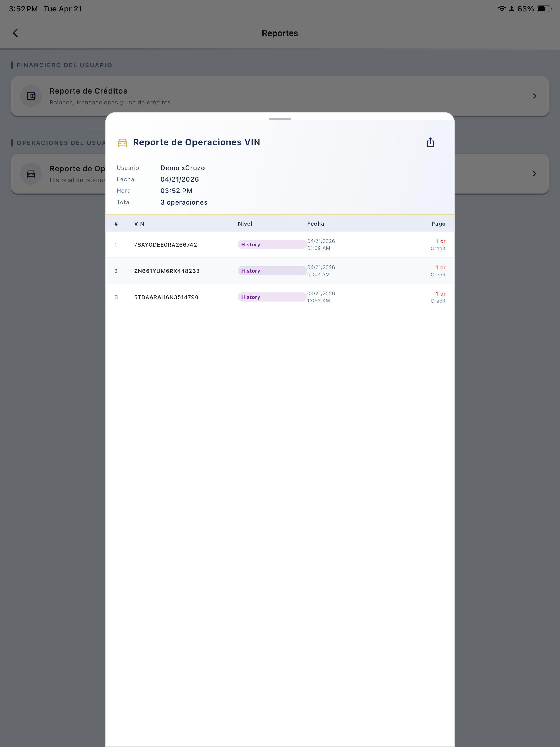This screenshot has height=747, width=560.
Task: Tap the 12:53 AM date cell
Action: 321,297
